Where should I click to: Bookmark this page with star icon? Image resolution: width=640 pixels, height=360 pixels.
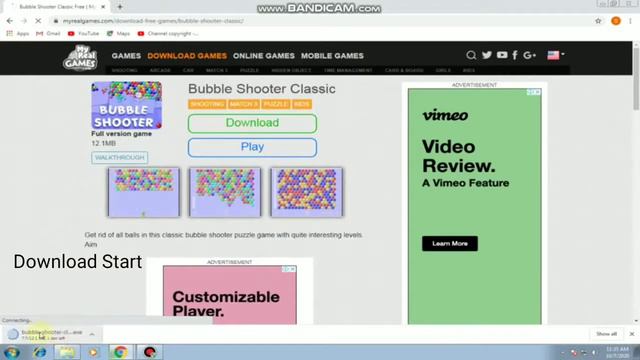pyautogui.click(x=598, y=21)
